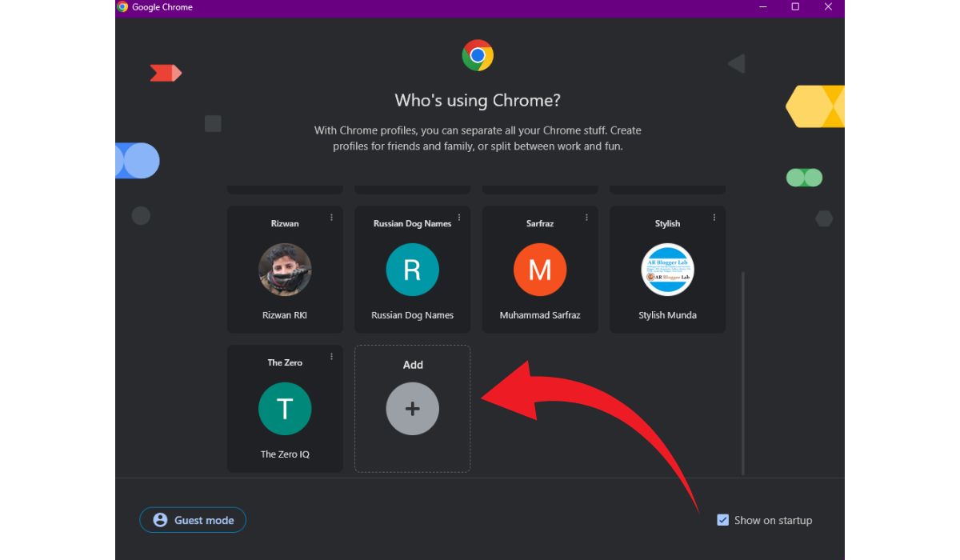Viewport: 960px width, 560px height.
Task: Click the Stylish Munda profile picture
Action: point(667,270)
